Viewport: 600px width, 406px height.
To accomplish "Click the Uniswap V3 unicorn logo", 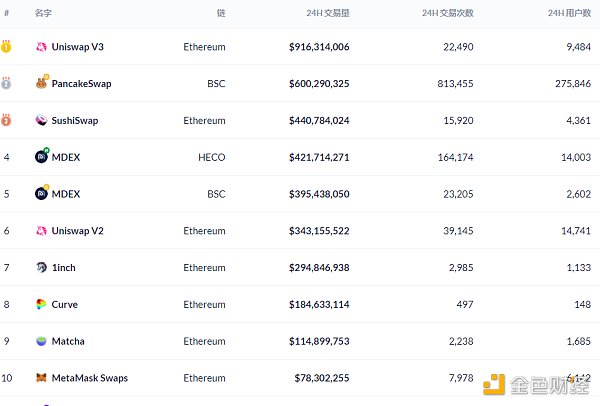I will pyautogui.click(x=41, y=47).
